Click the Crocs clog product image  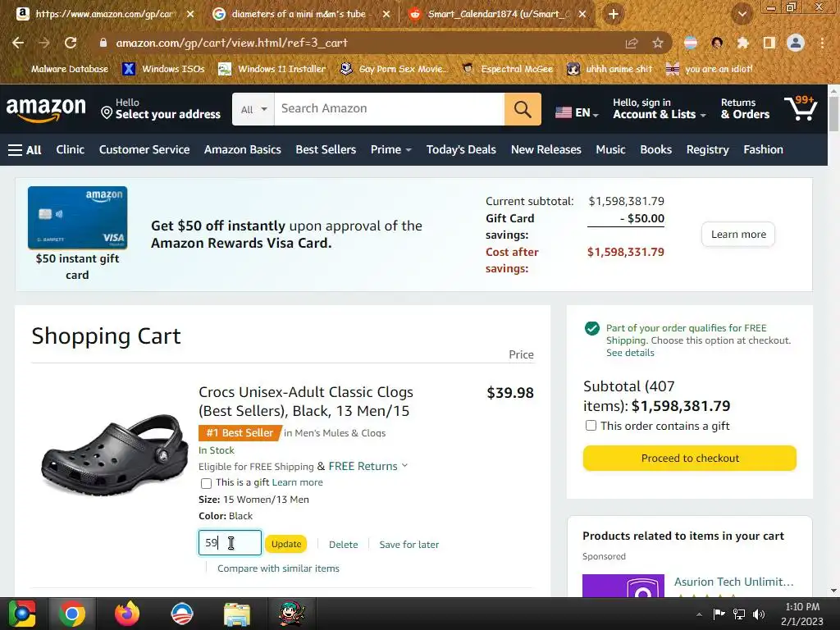coord(114,454)
